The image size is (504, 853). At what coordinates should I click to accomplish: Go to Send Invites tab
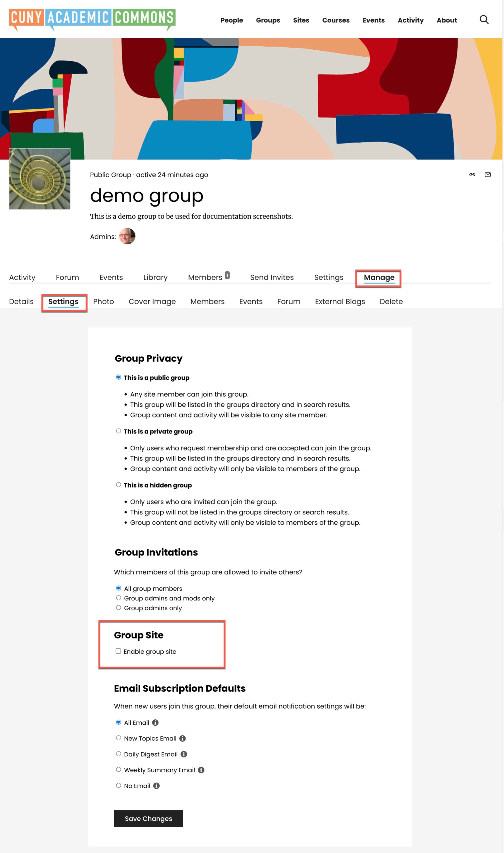[272, 277]
